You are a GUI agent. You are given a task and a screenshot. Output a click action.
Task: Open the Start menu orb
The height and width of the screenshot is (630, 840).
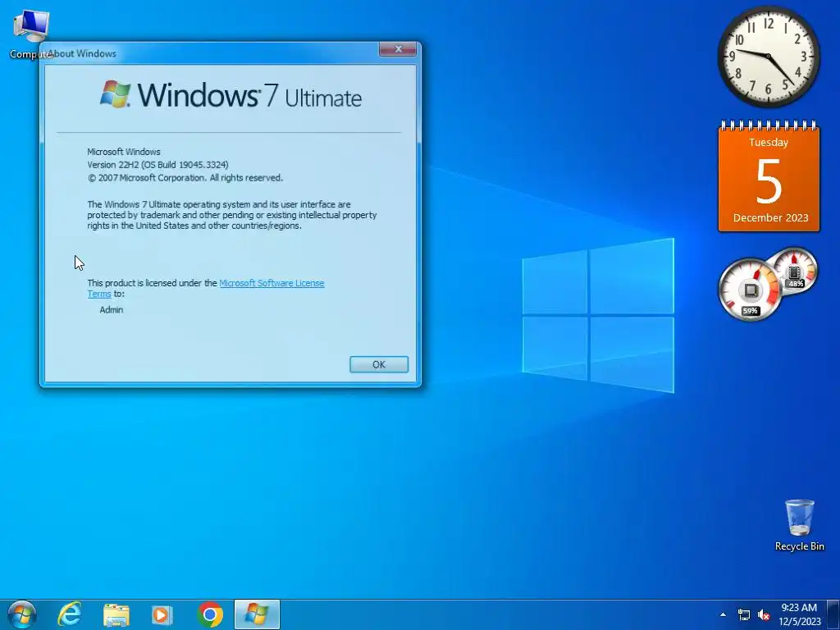click(x=22, y=614)
